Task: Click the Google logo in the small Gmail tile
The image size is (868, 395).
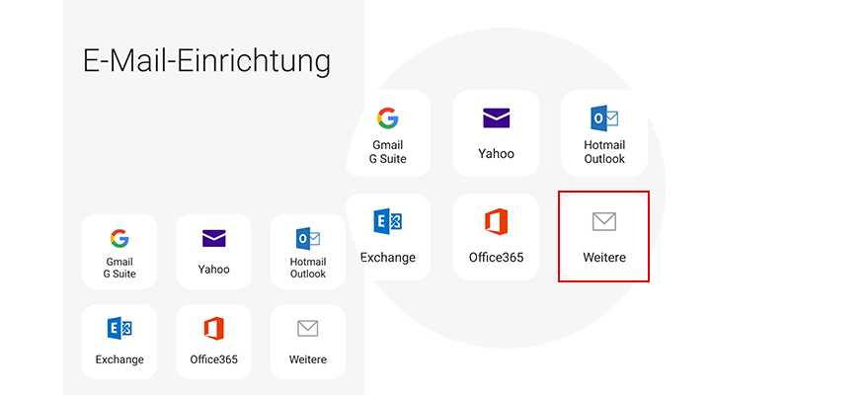Action: [x=119, y=238]
